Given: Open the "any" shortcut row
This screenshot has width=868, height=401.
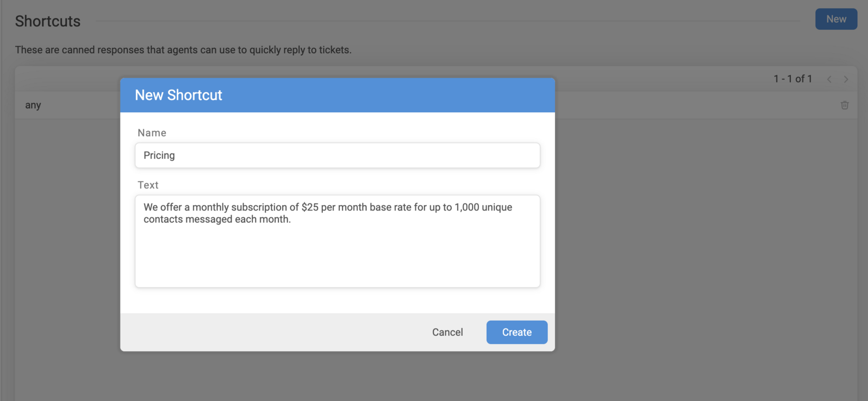Looking at the screenshot, I should 33,105.
